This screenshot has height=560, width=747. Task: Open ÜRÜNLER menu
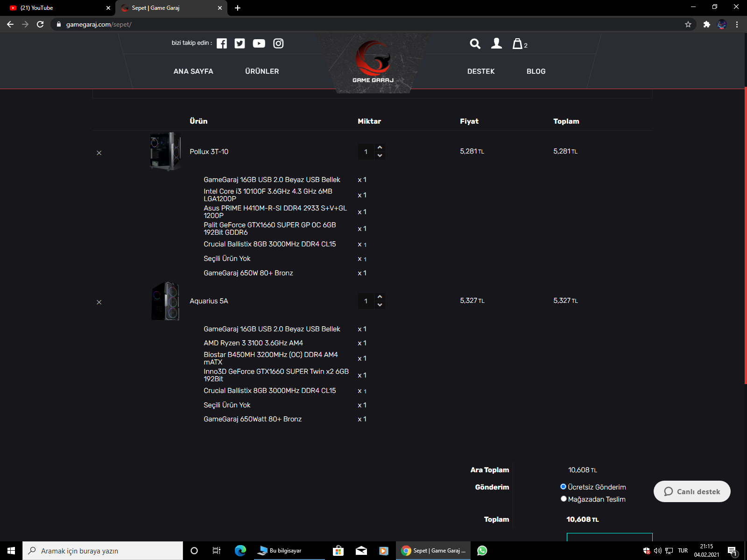coord(262,71)
